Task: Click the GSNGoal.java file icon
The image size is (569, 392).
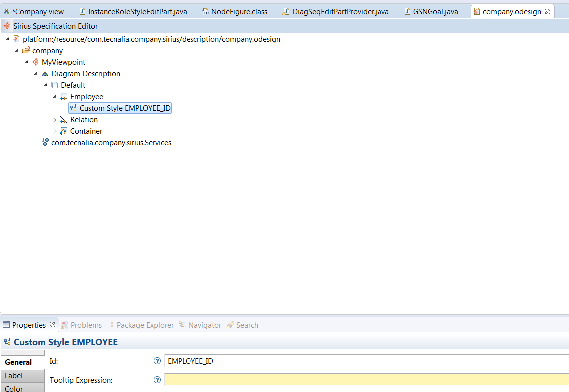Action: [407, 11]
